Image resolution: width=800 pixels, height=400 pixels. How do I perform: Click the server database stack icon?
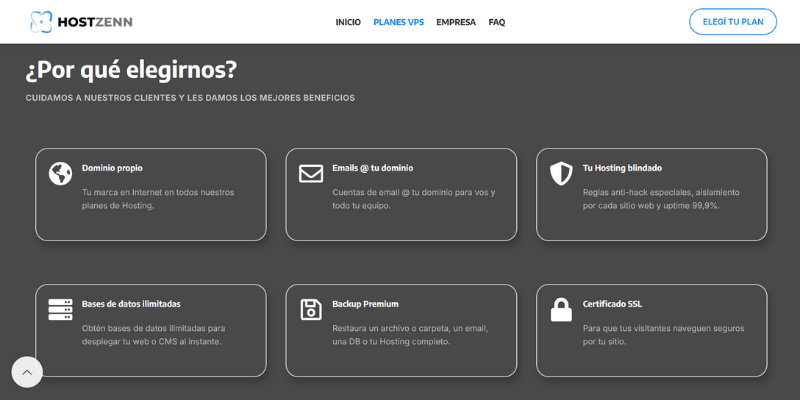point(60,309)
